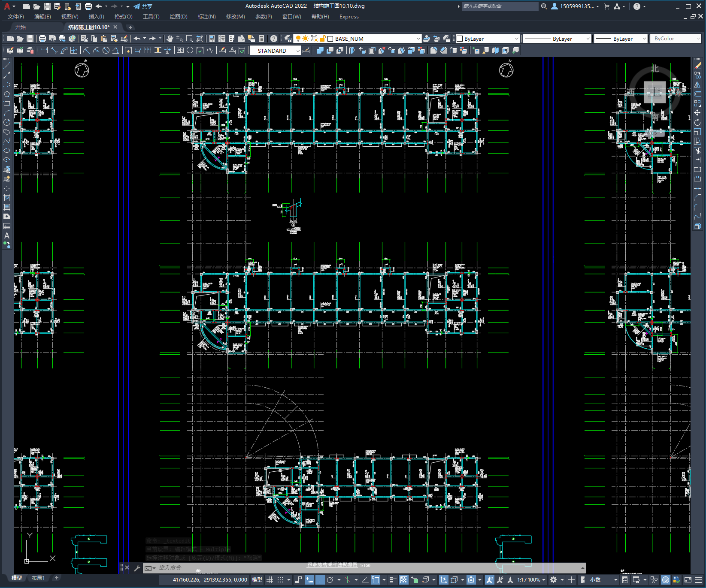Select the Rotate tool in modify toolbar
706x588 pixels.
697,122
